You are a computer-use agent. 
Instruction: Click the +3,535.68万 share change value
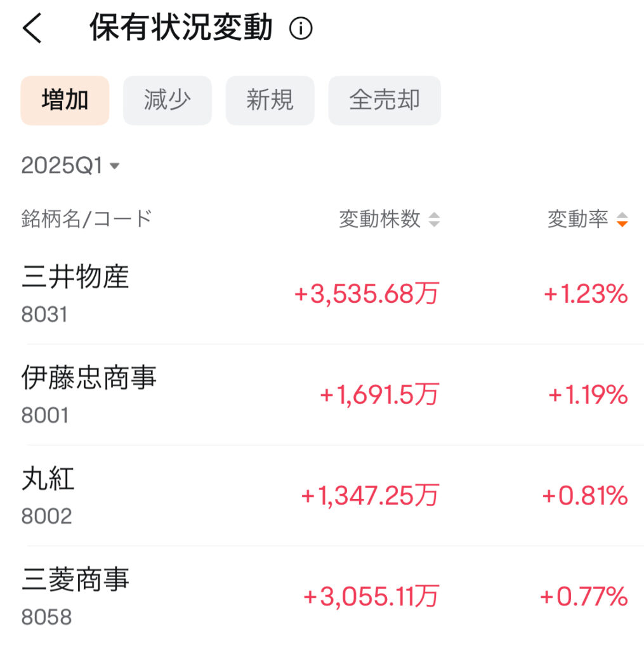pyautogui.click(x=366, y=295)
